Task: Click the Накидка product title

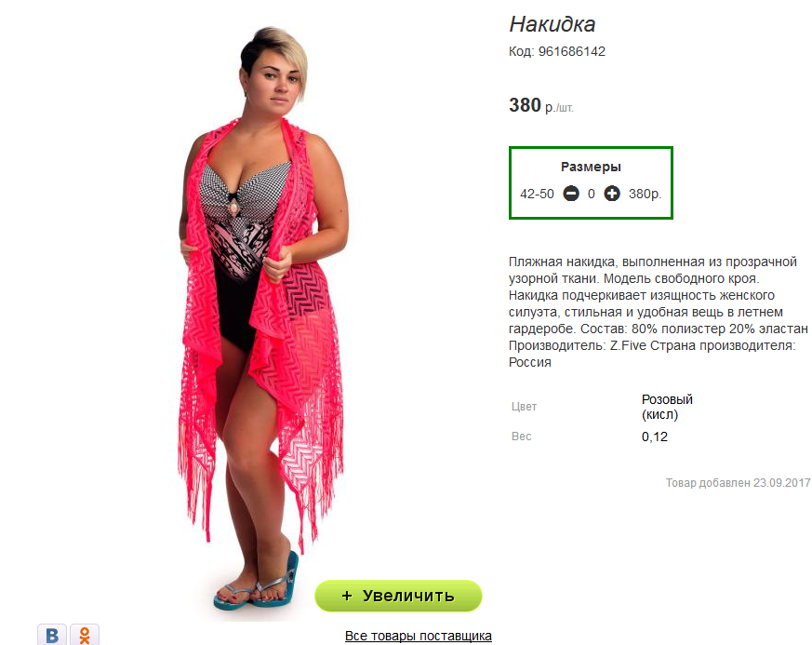Action: pos(552,24)
